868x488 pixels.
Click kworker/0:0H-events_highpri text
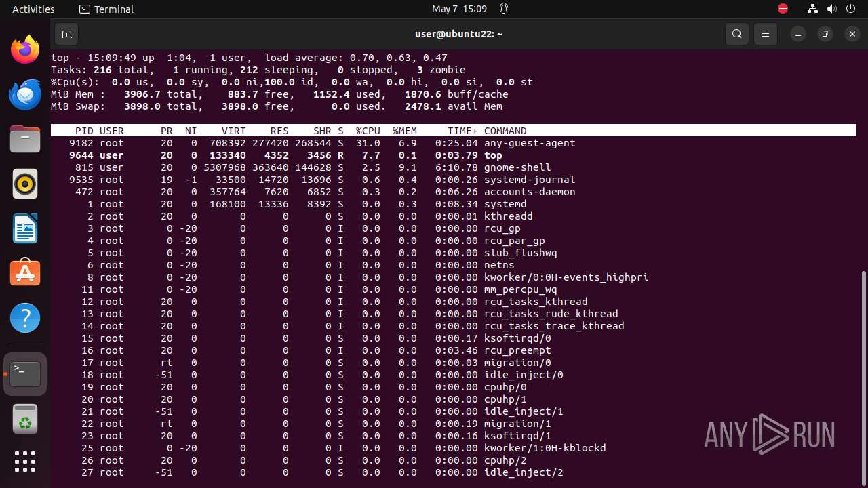566,277
